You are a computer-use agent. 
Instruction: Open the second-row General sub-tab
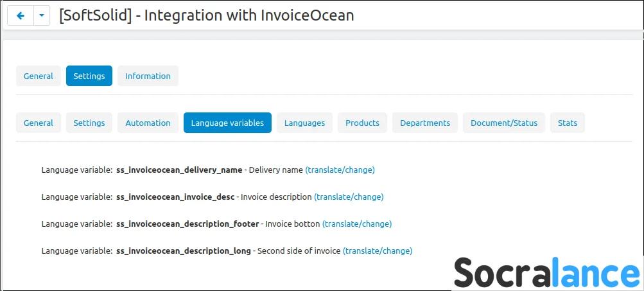(x=38, y=123)
